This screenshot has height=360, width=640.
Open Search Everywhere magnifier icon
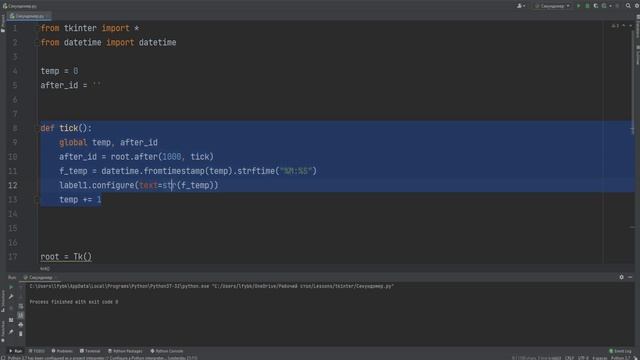coord(628,6)
